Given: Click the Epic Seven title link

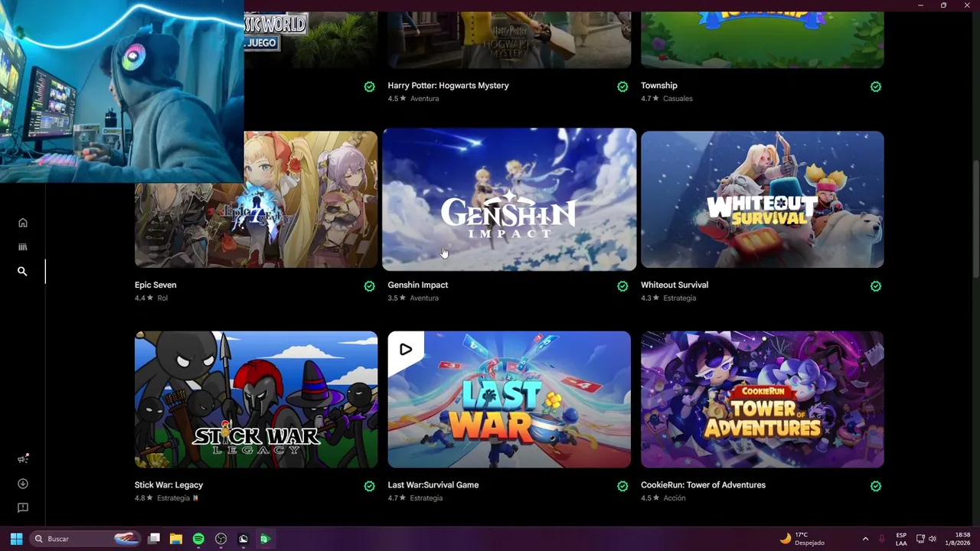Looking at the screenshot, I should pos(155,285).
